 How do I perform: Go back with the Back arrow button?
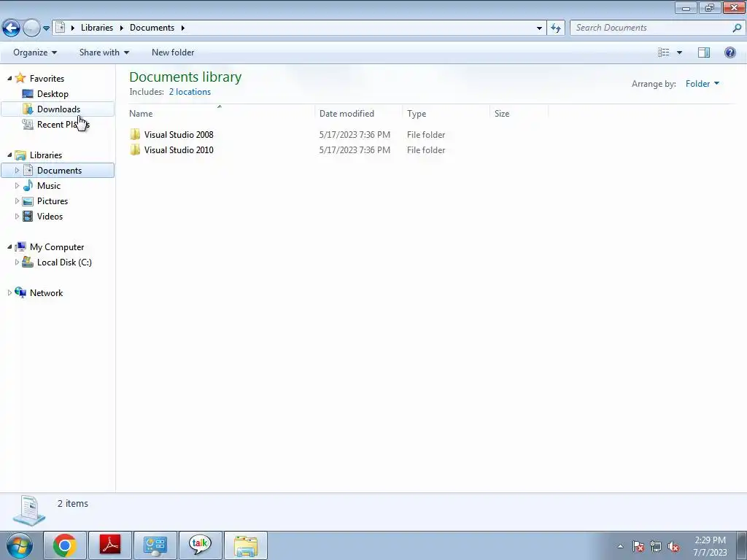click(12, 28)
